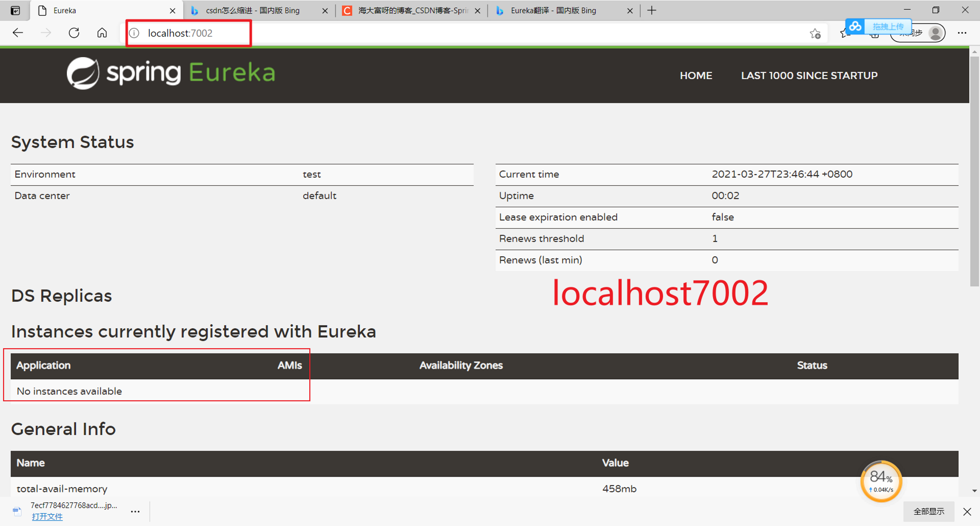Switch to Eureka翻译 Bing tab

553,11
